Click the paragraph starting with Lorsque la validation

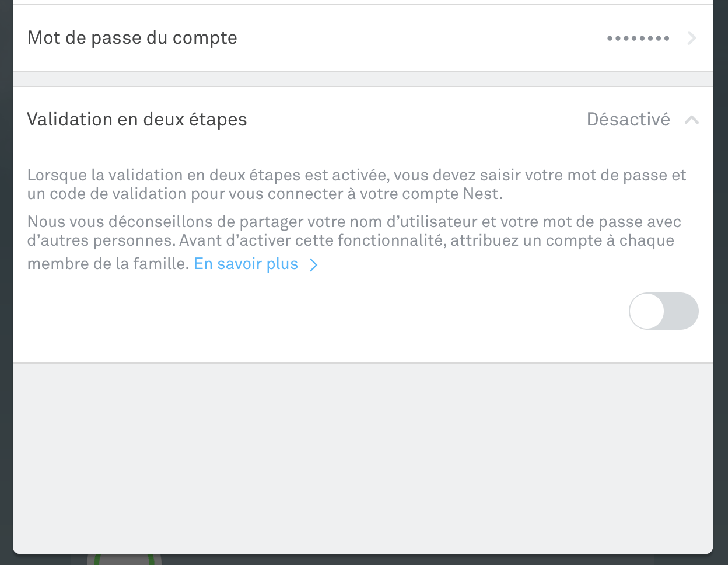pyautogui.click(x=357, y=184)
